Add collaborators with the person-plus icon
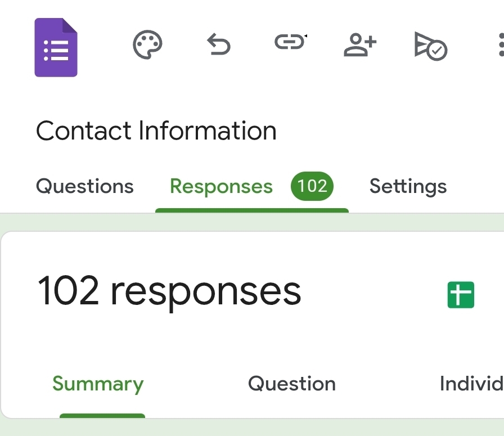Viewport: 504px width, 436px height. click(360, 44)
